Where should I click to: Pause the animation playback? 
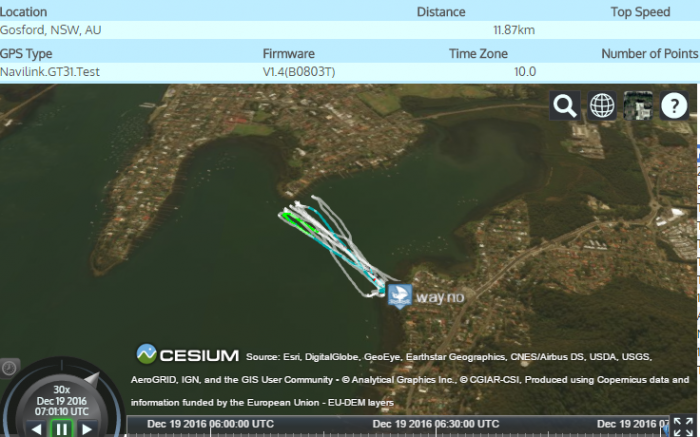click(x=62, y=429)
